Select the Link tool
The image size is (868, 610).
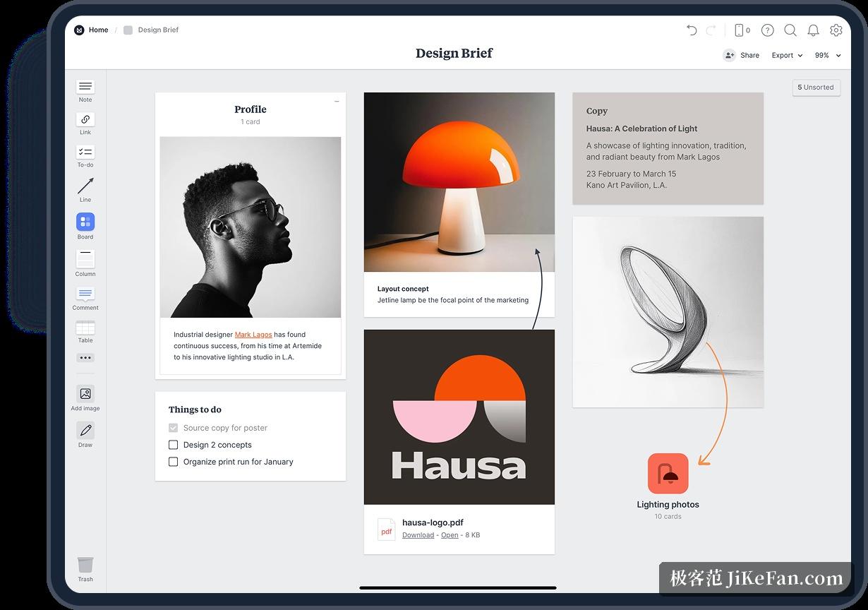click(x=85, y=124)
